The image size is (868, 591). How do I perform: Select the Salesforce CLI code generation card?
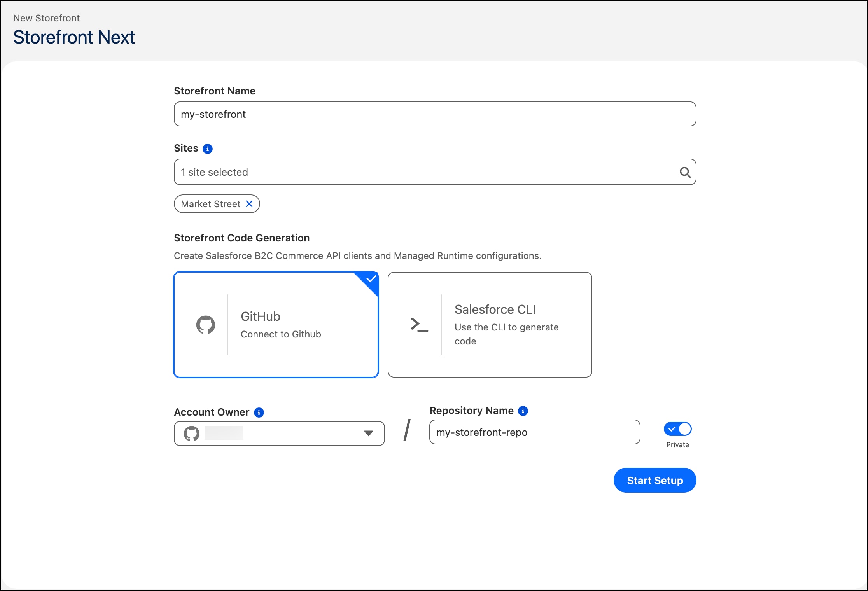(x=490, y=325)
